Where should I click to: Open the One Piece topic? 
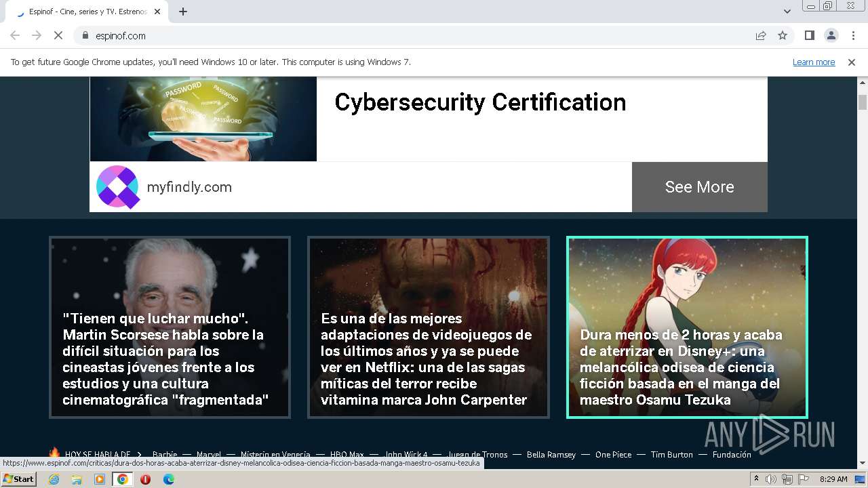pos(613,455)
